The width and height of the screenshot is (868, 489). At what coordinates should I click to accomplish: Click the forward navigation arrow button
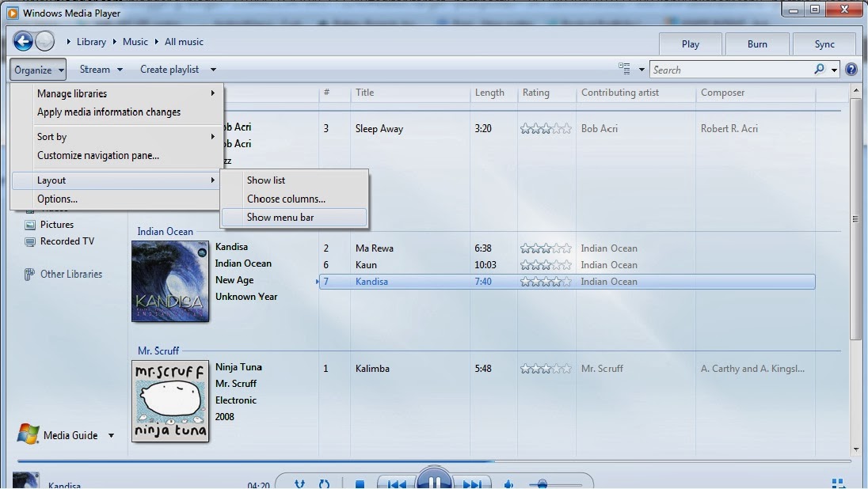pyautogui.click(x=45, y=41)
